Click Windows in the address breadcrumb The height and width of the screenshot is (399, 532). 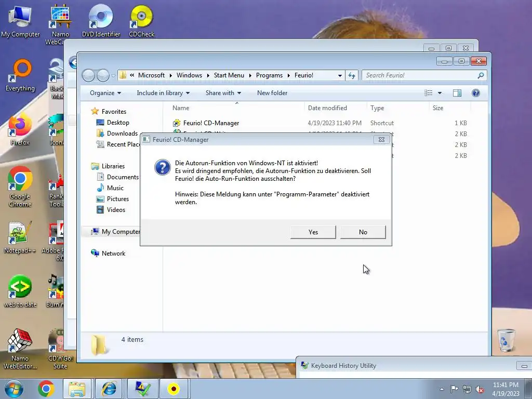pos(189,75)
